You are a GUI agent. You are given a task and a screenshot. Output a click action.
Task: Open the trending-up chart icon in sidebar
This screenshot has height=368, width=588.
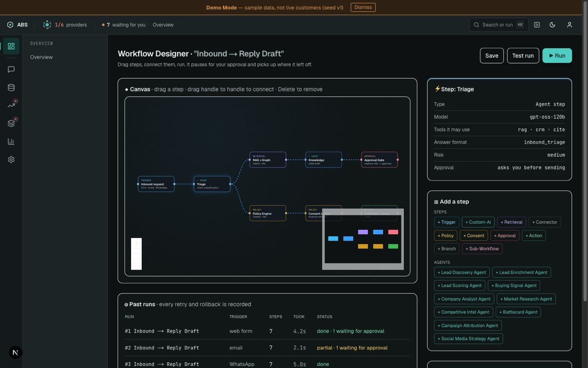pyautogui.click(x=11, y=105)
